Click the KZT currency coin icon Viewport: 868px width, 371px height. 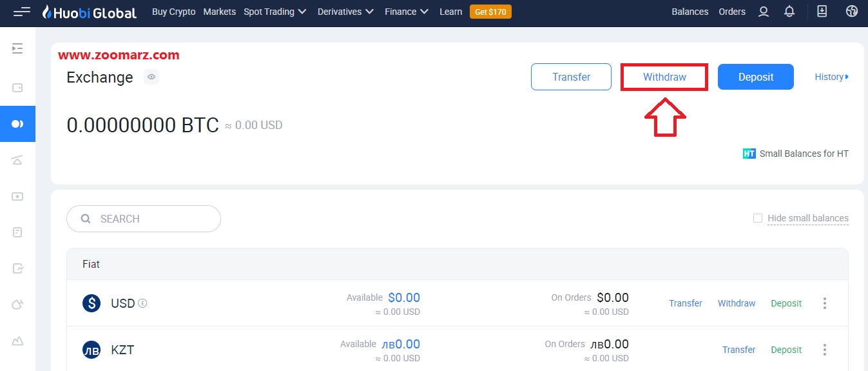[x=92, y=350]
